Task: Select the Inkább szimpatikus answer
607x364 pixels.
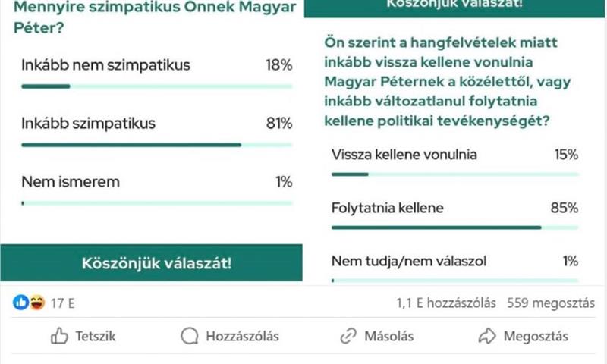Action: tap(88, 124)
